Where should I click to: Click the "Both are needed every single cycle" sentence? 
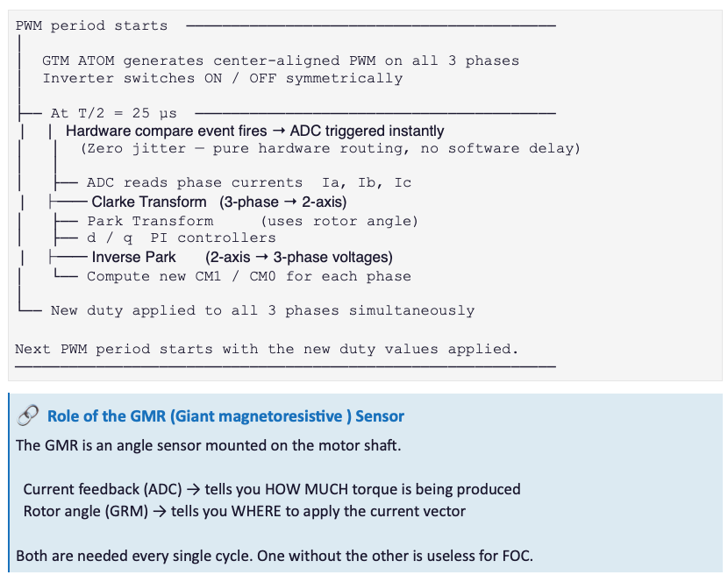[x=275, y=556]
